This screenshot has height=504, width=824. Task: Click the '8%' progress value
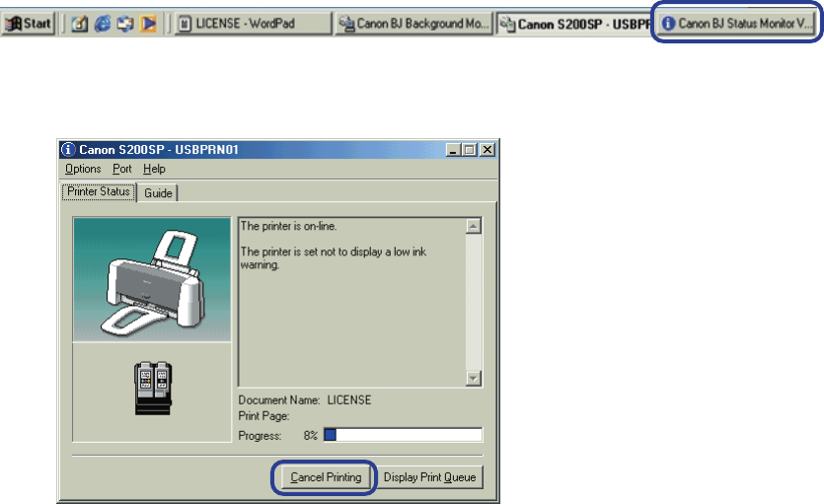(311, 436)
